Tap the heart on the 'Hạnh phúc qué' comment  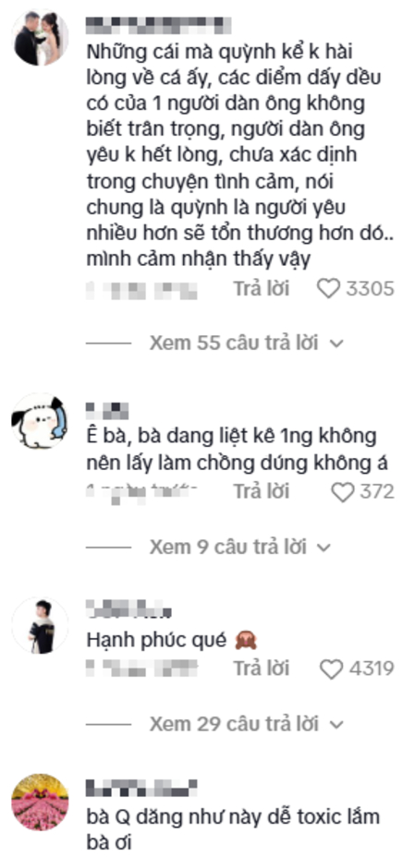coord(332,669)
